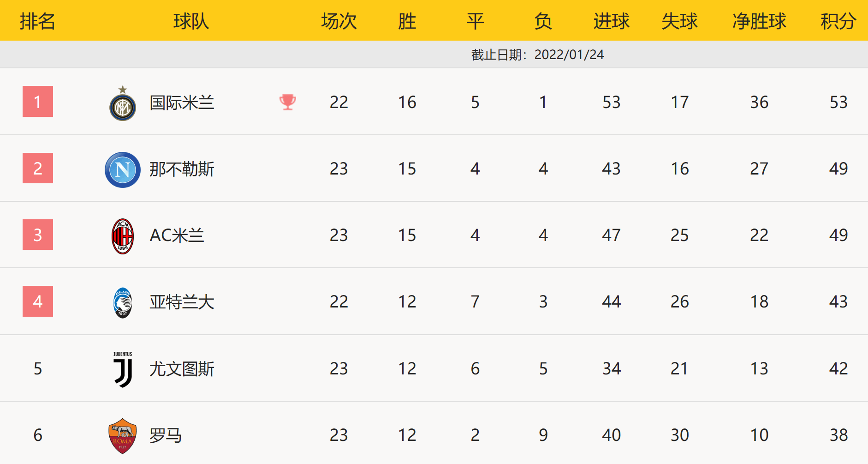Screen dimensions: 868x464
Task: Click the Juventus club logo
Action: pyautogui.click(x=123, y=369)
